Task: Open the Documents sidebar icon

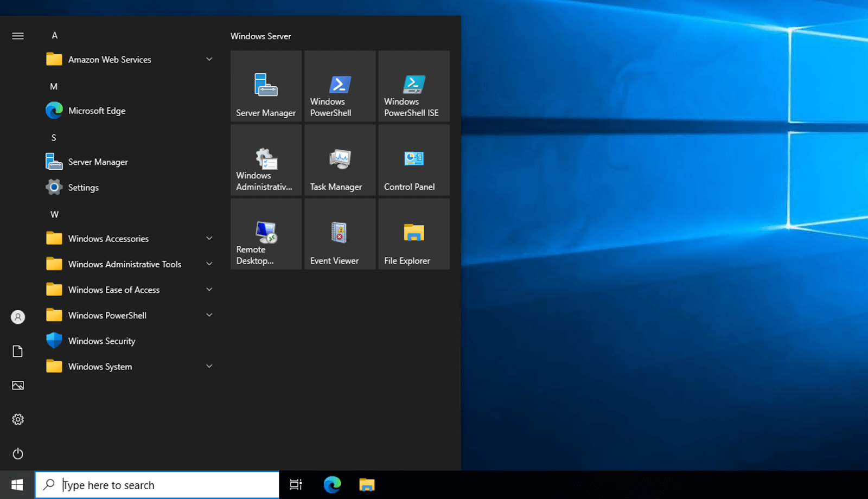Action: [18, 351]
